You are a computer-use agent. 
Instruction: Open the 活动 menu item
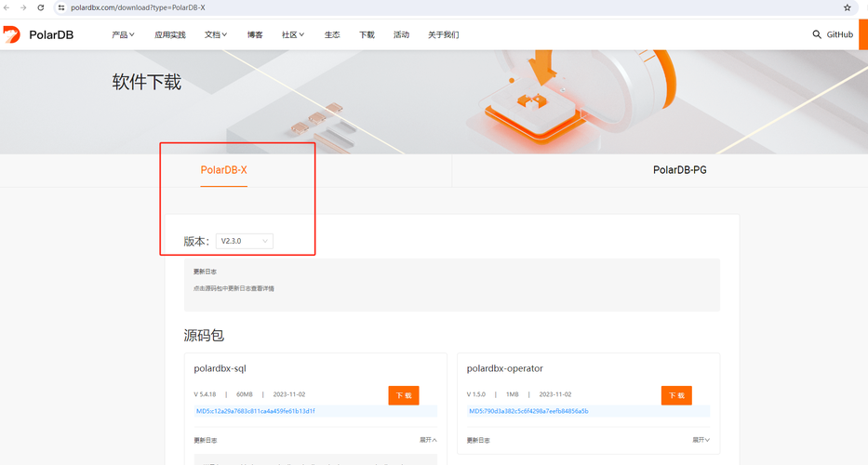pos(401,34)
